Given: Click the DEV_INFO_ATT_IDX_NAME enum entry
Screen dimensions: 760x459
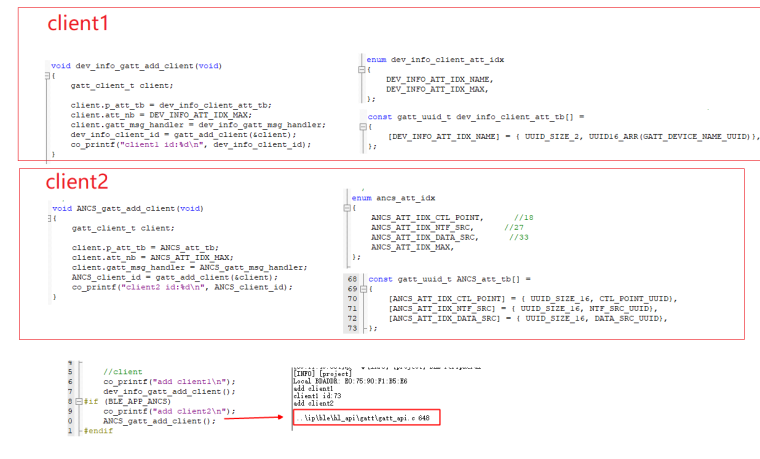Looking at the screenshot, I should 439,79.
